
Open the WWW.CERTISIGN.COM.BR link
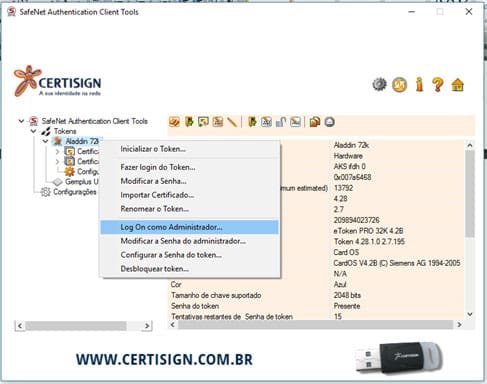164,360
